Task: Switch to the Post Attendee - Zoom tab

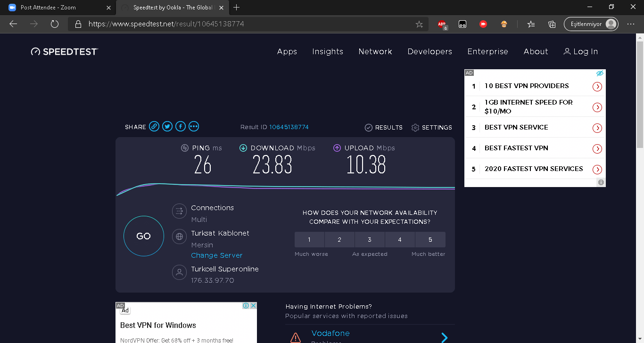Action: tap(58, 8)
